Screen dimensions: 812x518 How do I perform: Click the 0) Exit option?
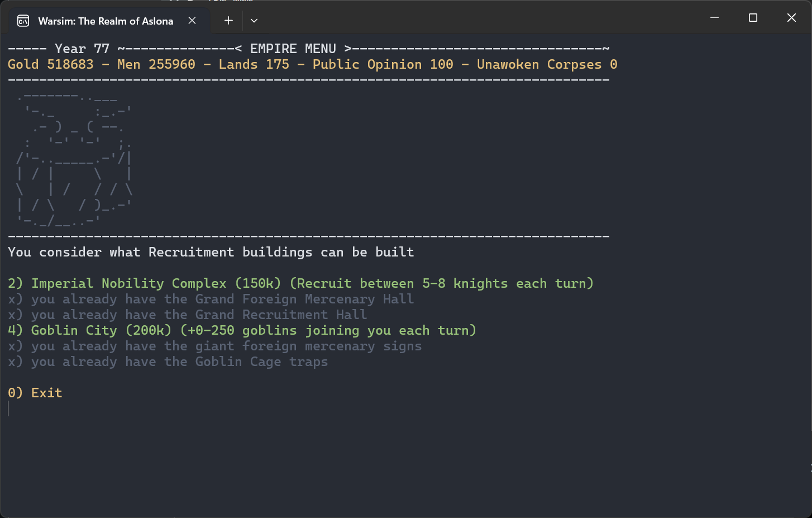pos(35,393)
